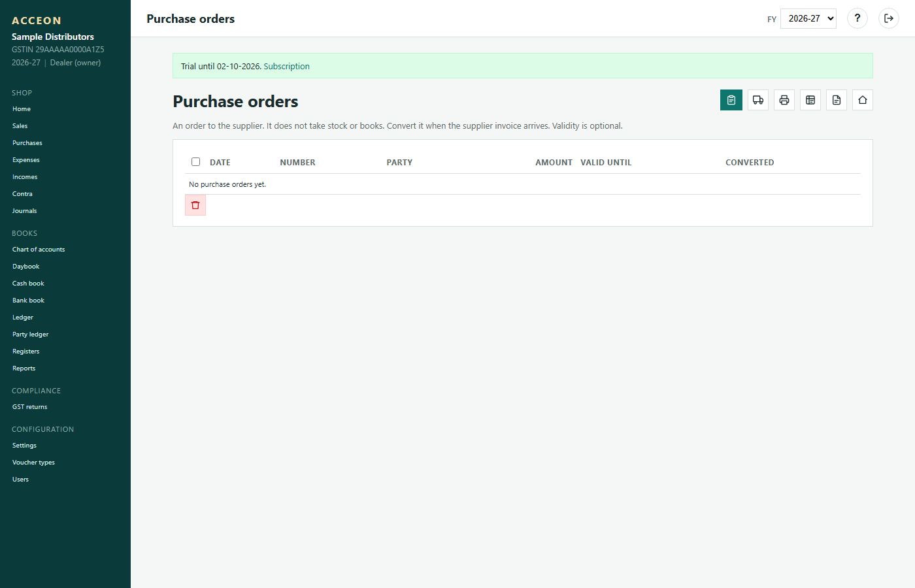Viewport: 915px width, 588px height.
Task: Open Voucher types in the sidebar
Action: [33, 463]
